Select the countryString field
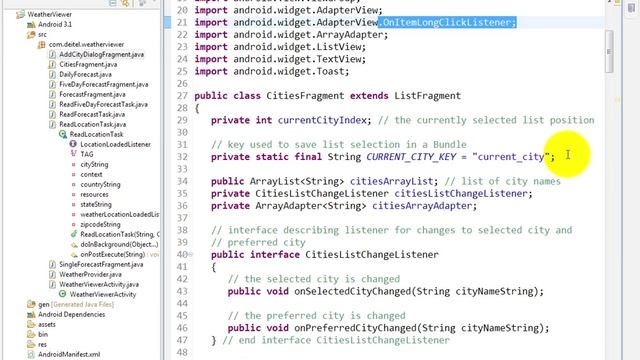 tap(100, 184)
